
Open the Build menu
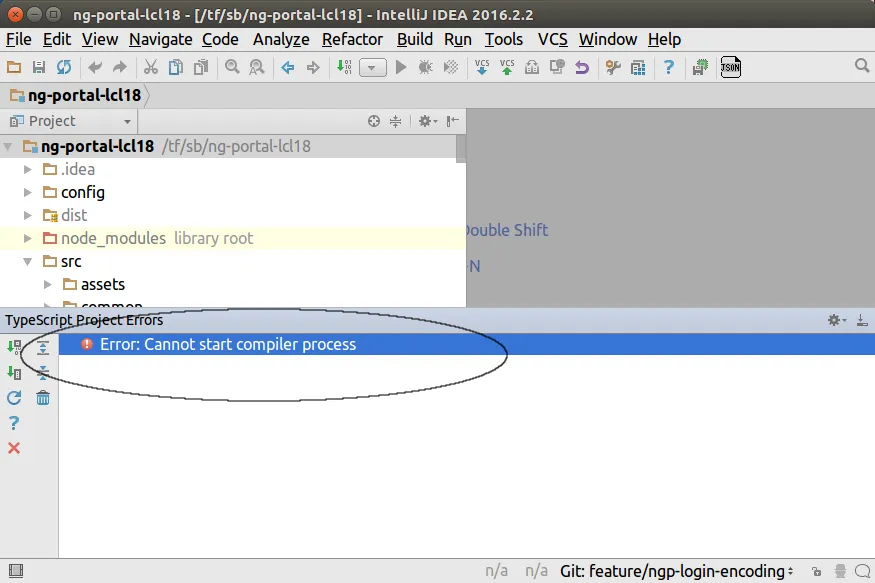(x=415, y=40)
